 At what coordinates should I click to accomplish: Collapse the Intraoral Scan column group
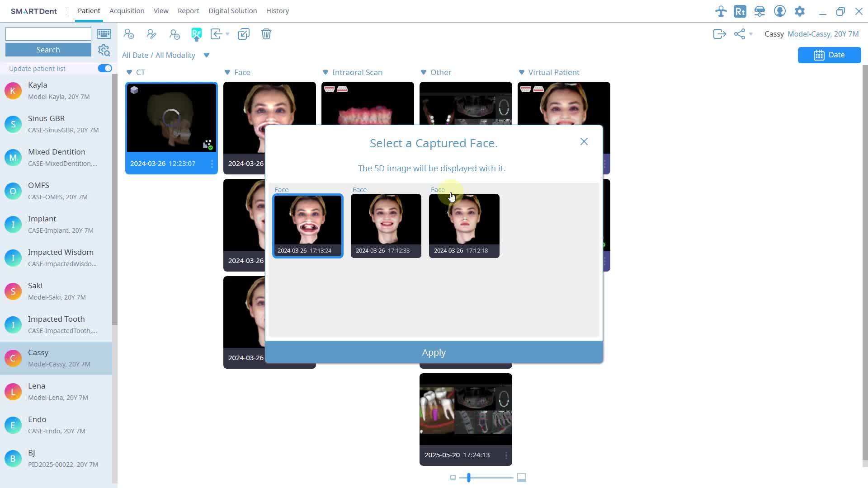(x=325, y=72)
